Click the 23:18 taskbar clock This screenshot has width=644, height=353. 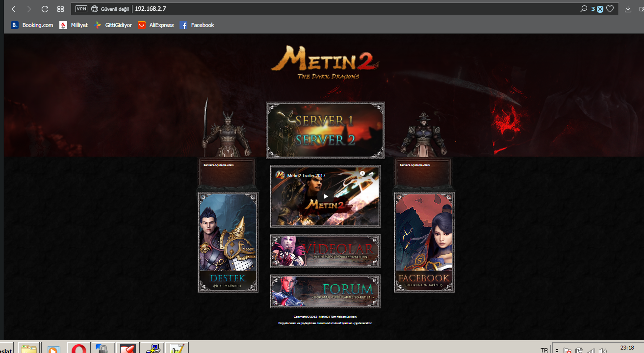(x=627, y=348)
